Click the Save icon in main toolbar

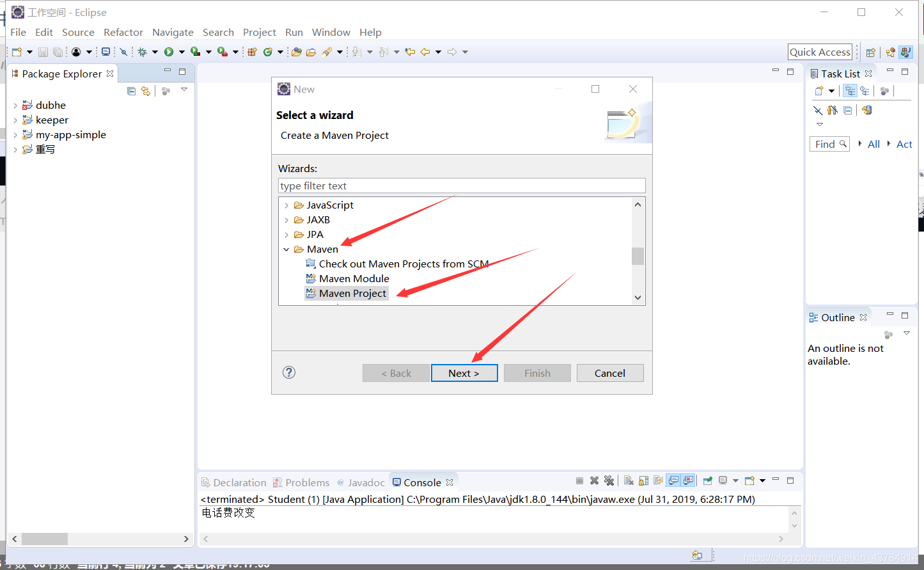(x=43, y=52)
